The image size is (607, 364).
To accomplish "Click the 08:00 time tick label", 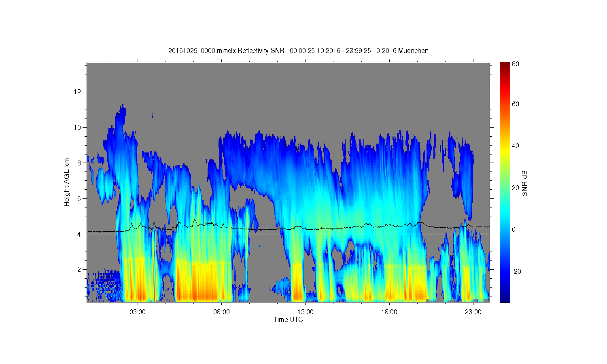I will 221,312.
